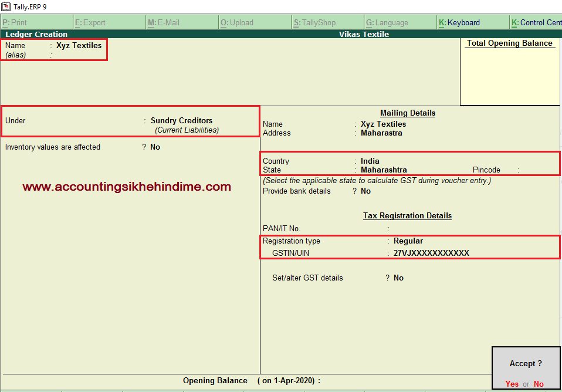The image size is (562, 392).
Task: Click the Tax Registration Details heading
Action: point(407,215)
